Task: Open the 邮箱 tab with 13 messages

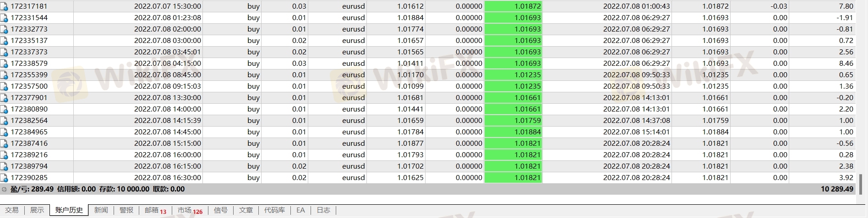Action: (x=155, y=210)
